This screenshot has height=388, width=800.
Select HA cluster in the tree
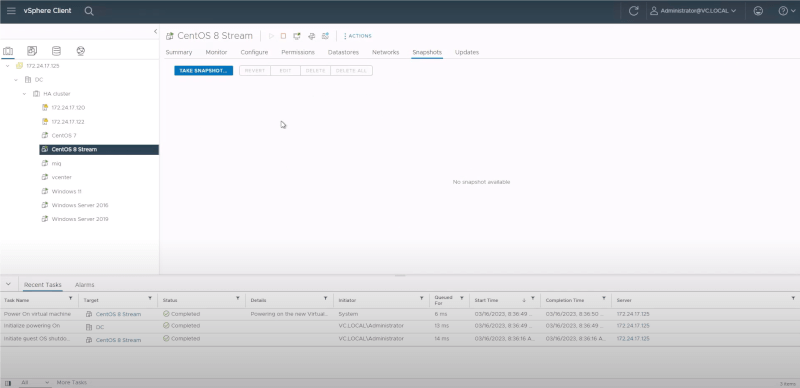click(57, 94)
